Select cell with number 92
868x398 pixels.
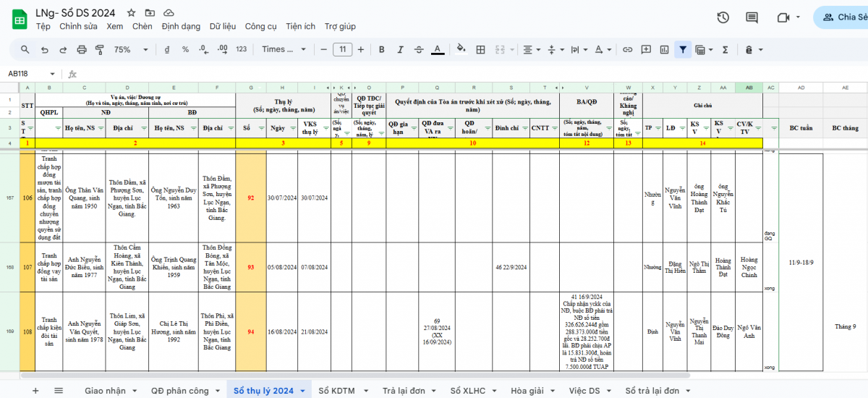click(250, 198)
